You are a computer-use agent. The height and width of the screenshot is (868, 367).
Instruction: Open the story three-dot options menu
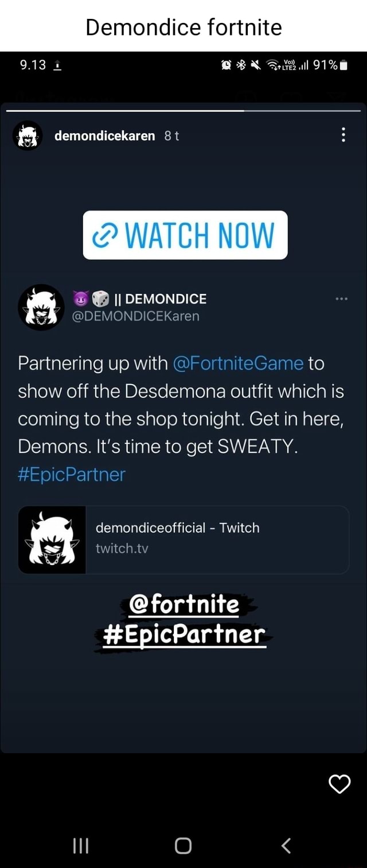pos(342,135)
